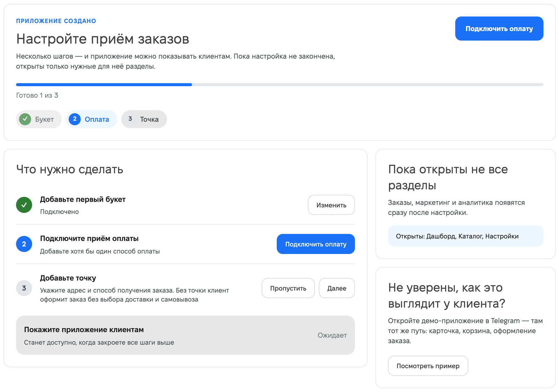
Task: Skip adding a point with Пропустить
Action: pyautogui.click(x=288, y=288)
